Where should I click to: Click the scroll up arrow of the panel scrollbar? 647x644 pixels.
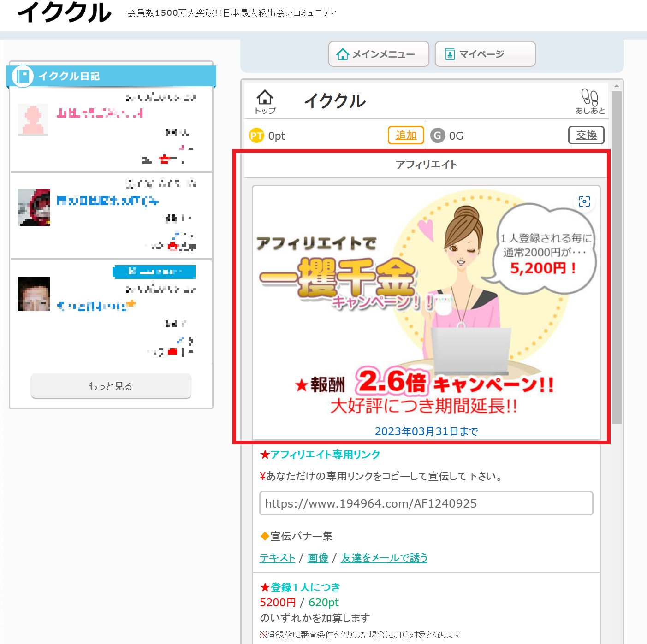click(x=617, y=86)
